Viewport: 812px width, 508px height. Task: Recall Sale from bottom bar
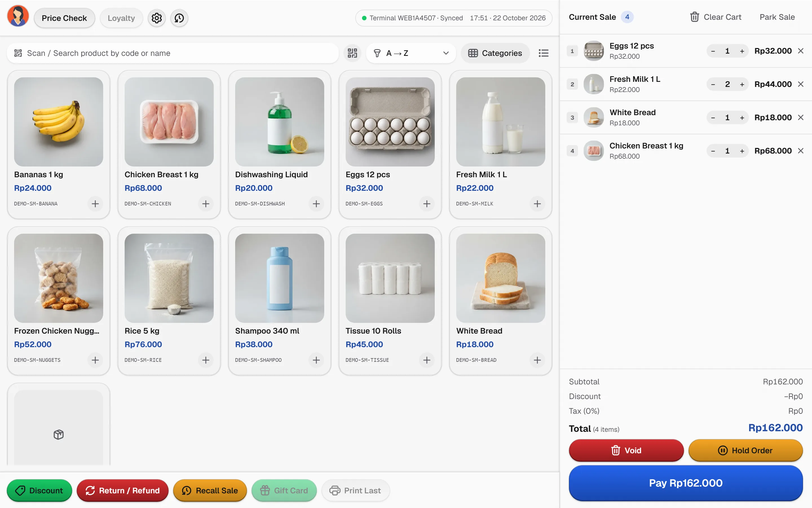[210, 491]
